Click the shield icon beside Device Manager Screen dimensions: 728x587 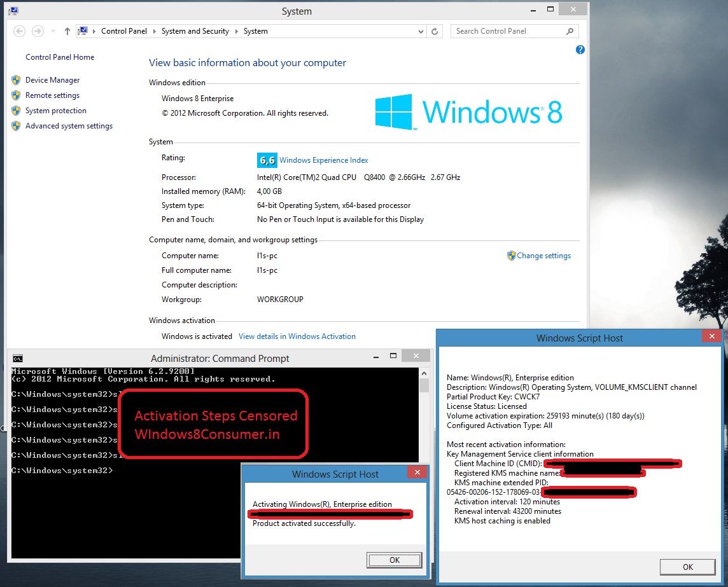(16, 80)
